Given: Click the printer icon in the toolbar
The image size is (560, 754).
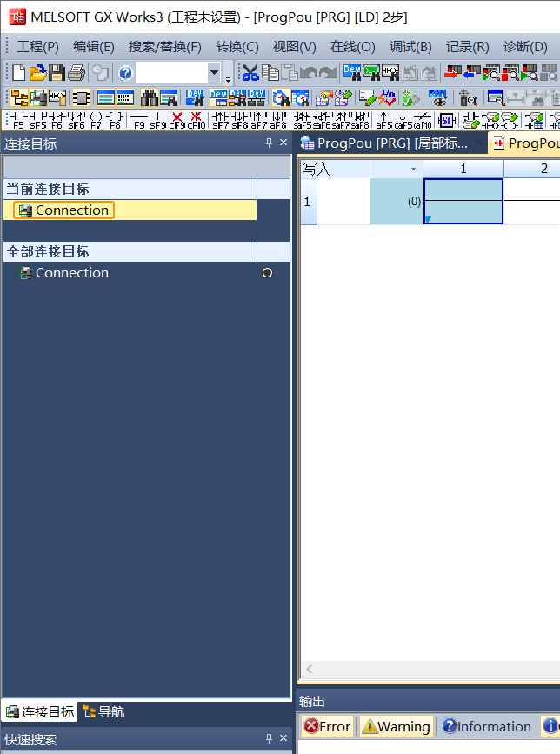Looking at the screenshot, I should point(76,73).
